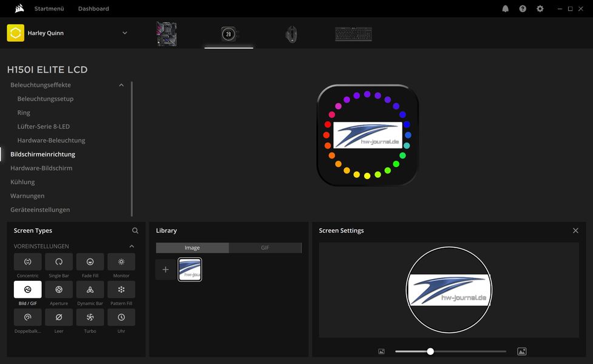Select the mouse device

291,34
